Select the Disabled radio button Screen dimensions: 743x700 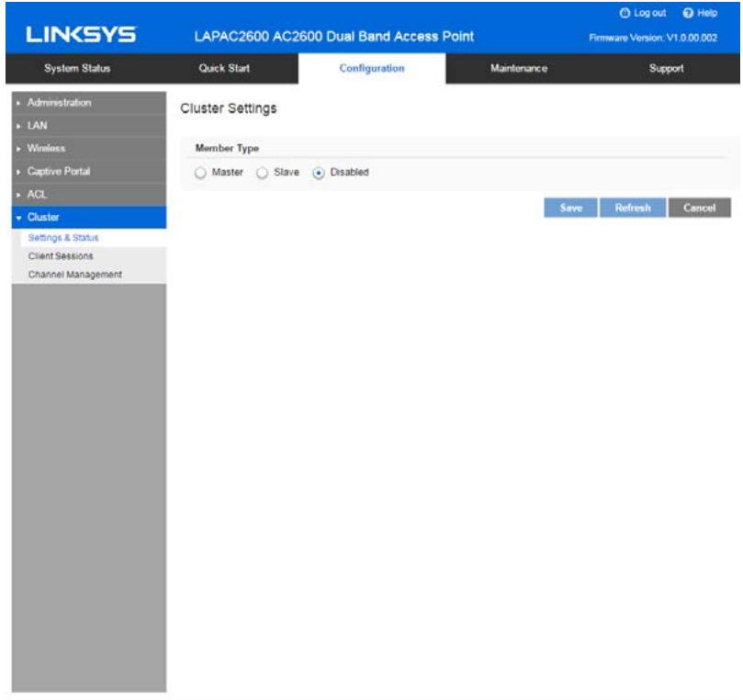pyautogui.click(x=319, y=173)
